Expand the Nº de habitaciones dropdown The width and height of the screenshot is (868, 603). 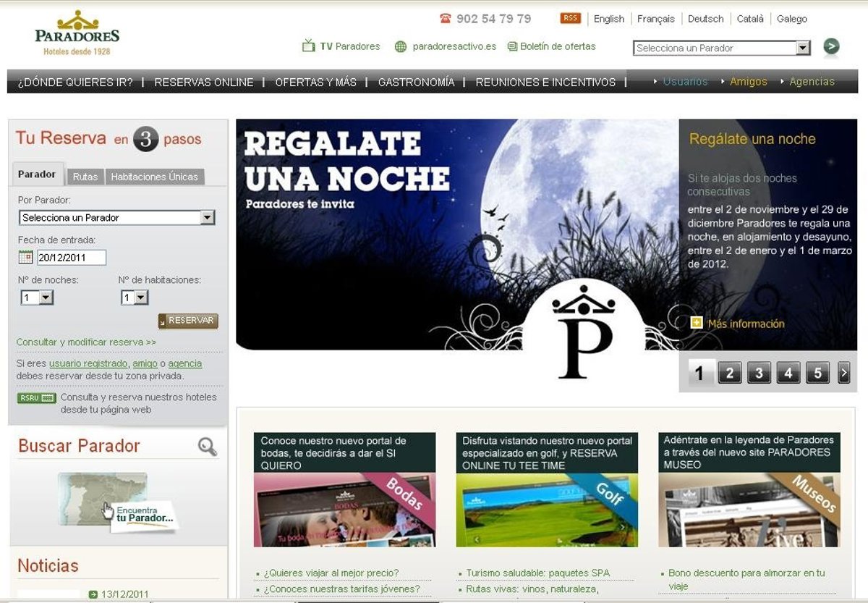[140, 298]
